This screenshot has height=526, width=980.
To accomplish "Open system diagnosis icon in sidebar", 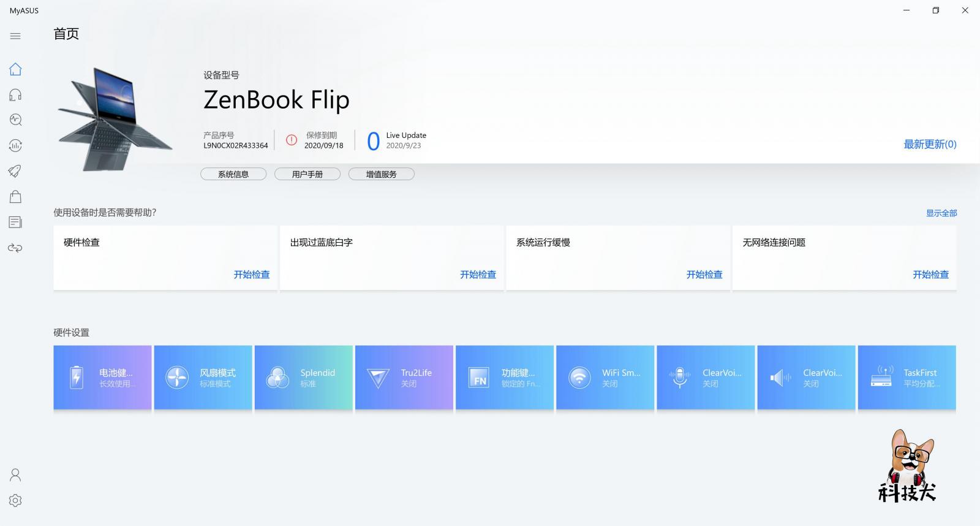I will pos(15,120).
